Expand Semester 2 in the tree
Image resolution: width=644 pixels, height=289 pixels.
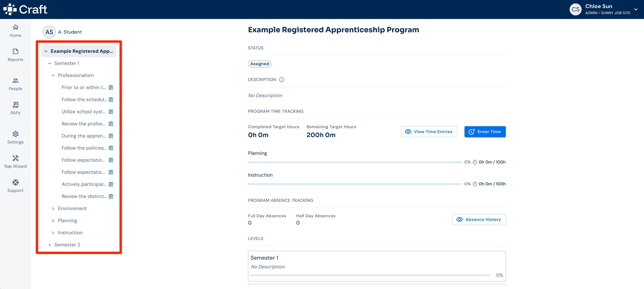50,245
